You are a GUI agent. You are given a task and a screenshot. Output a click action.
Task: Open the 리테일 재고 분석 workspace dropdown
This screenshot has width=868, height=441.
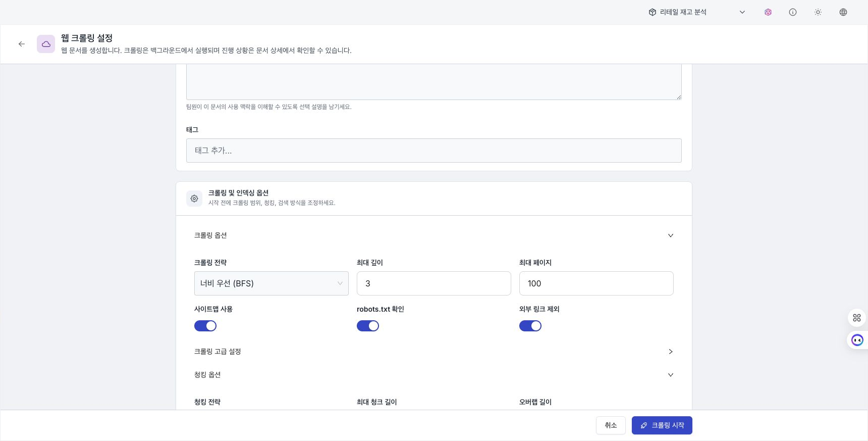click(x=697, y=12)
